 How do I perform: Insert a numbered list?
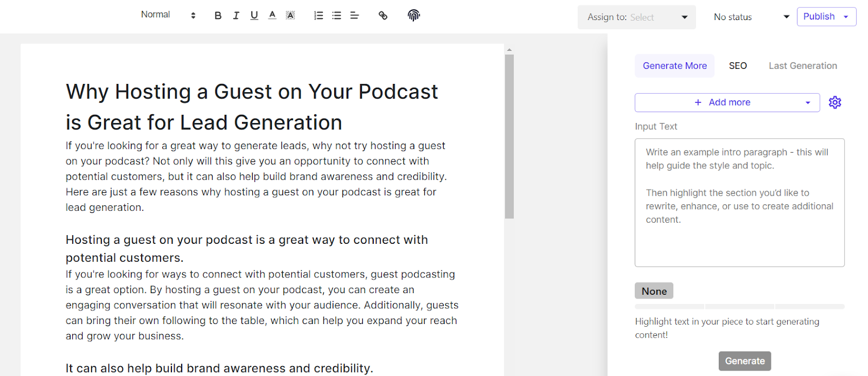(318, 16)
